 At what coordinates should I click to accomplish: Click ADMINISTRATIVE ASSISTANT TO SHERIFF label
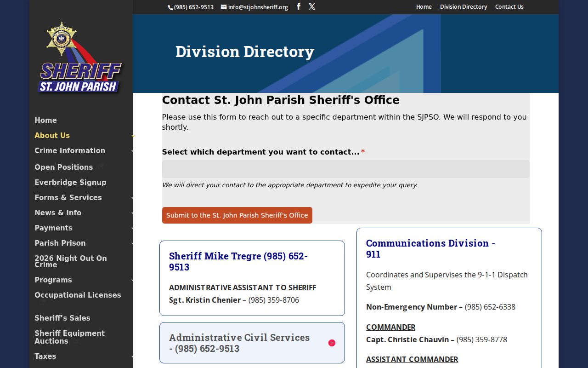pos(243,287)
